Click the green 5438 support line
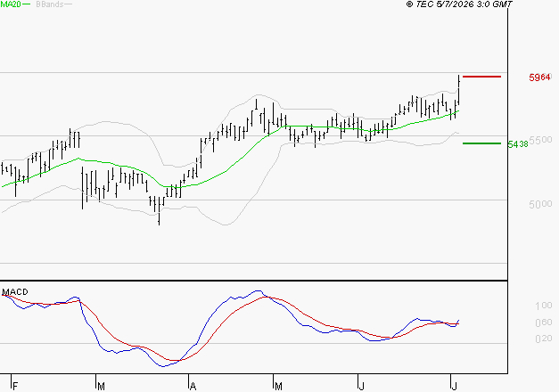The height and width of the screenshot is (392, 559). (481, 143)
